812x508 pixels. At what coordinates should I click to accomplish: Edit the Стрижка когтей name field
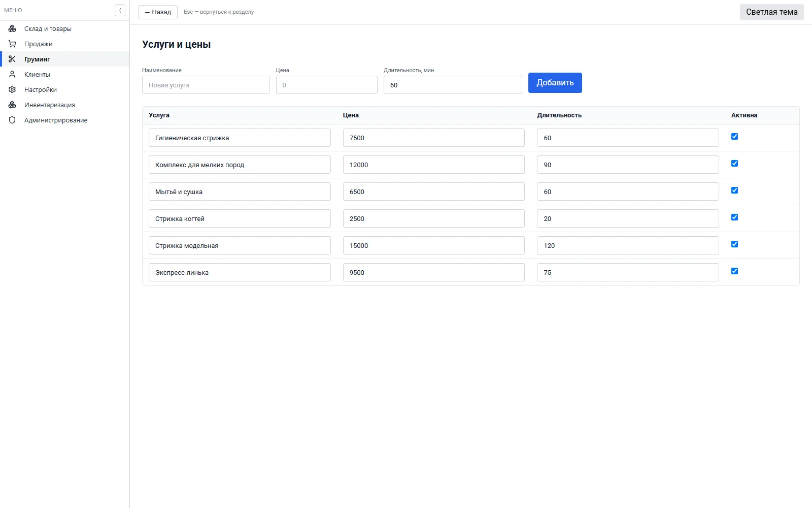tap(240, 218)
